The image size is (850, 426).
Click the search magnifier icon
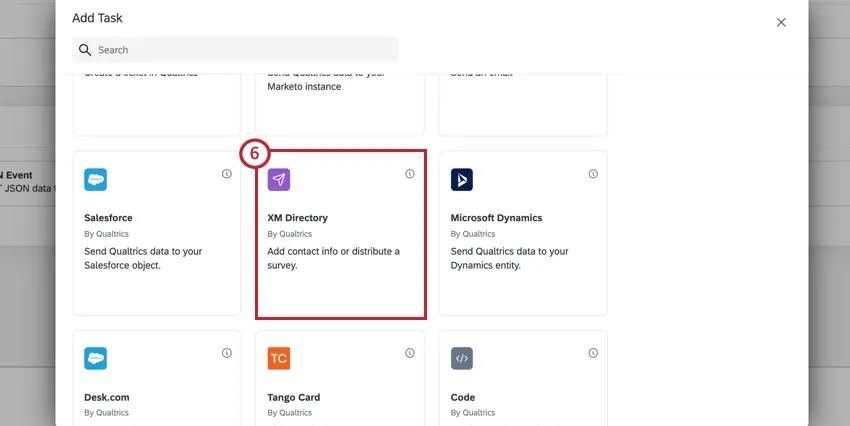(85, 50)
